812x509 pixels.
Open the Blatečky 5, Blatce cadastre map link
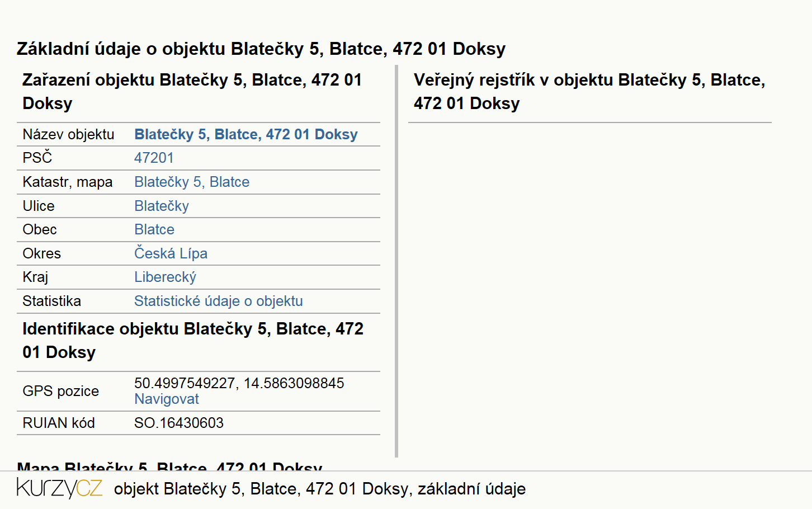pyautogui.click(x=192, y=182)
